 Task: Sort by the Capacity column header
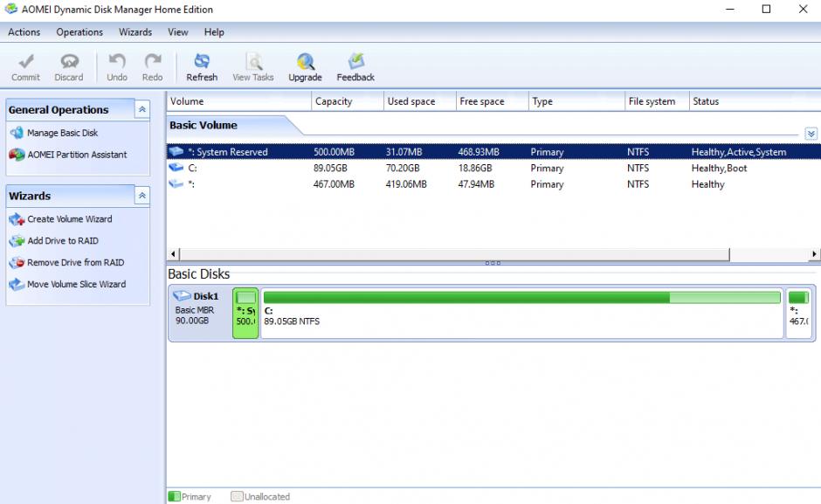348,101
